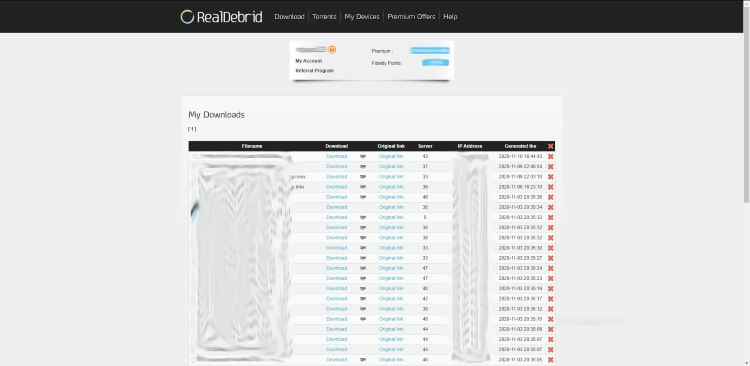Open Premium Offers page
This screenshot has height=366, width=750.
coord(411,17)
